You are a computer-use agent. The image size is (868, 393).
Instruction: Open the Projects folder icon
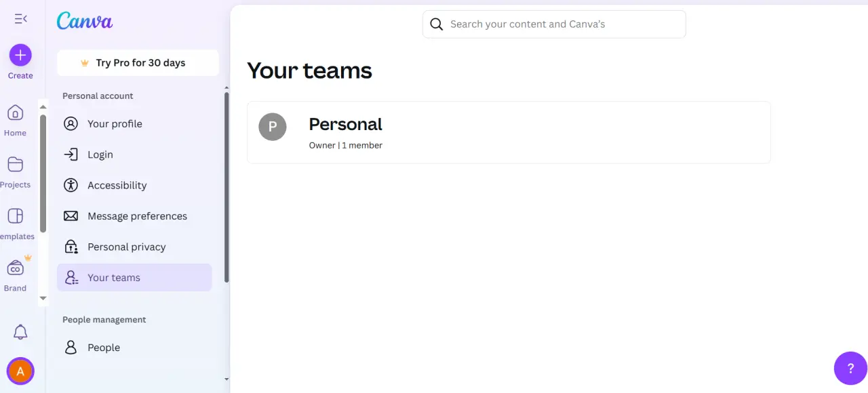click(15, 164)
